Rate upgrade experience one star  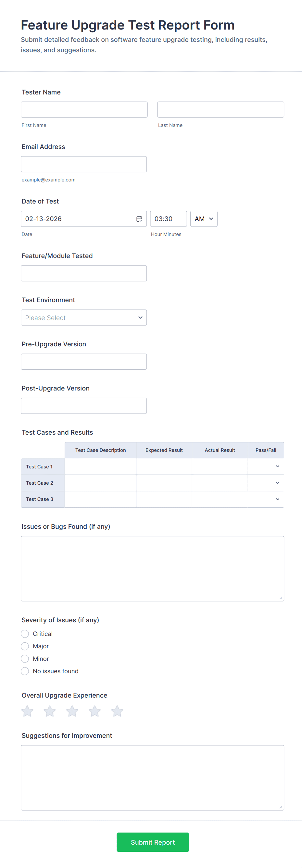(27, 711)
